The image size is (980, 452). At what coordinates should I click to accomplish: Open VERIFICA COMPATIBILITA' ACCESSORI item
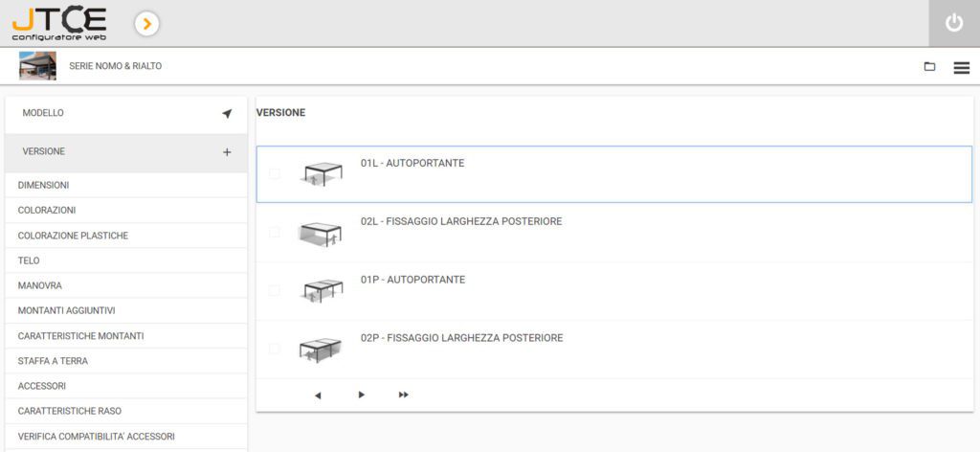pyautogui.click(x=96, y=437)
